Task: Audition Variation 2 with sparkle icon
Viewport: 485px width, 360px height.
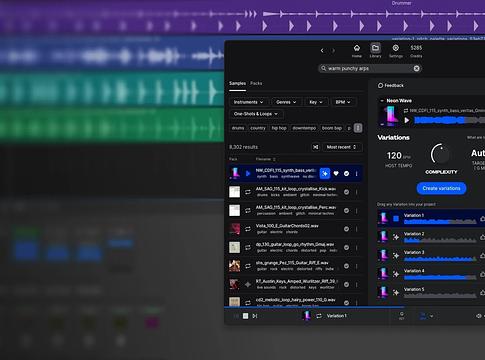Action: click(x=396, y=237)
